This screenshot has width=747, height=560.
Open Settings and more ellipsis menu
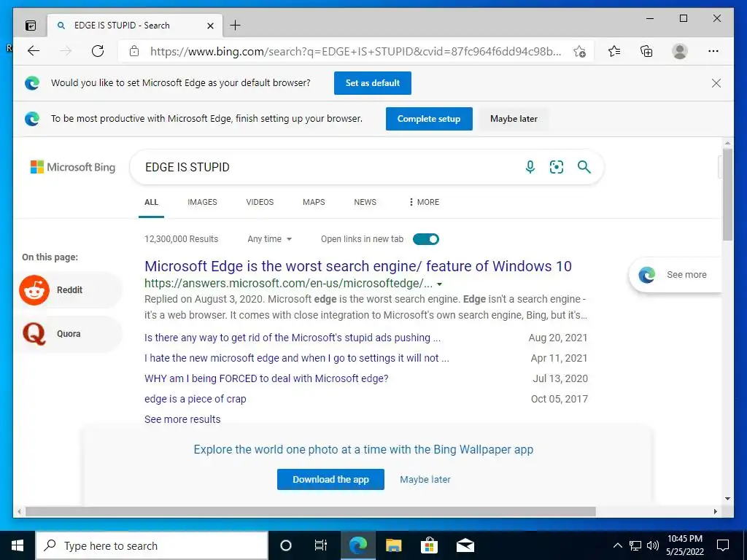click(713, 51)
